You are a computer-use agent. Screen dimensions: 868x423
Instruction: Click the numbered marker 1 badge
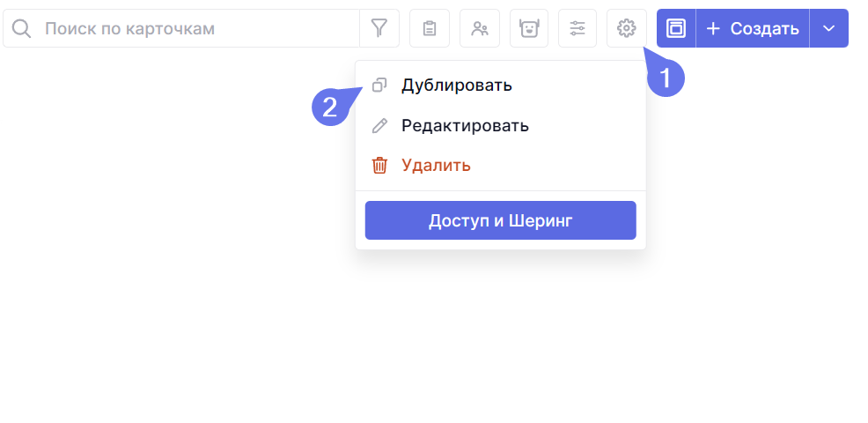click(666, 78)
